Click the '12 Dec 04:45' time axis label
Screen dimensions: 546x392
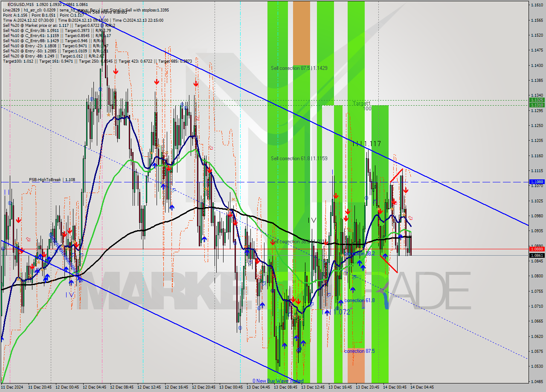pyautogui.click(x=93, y=387)
